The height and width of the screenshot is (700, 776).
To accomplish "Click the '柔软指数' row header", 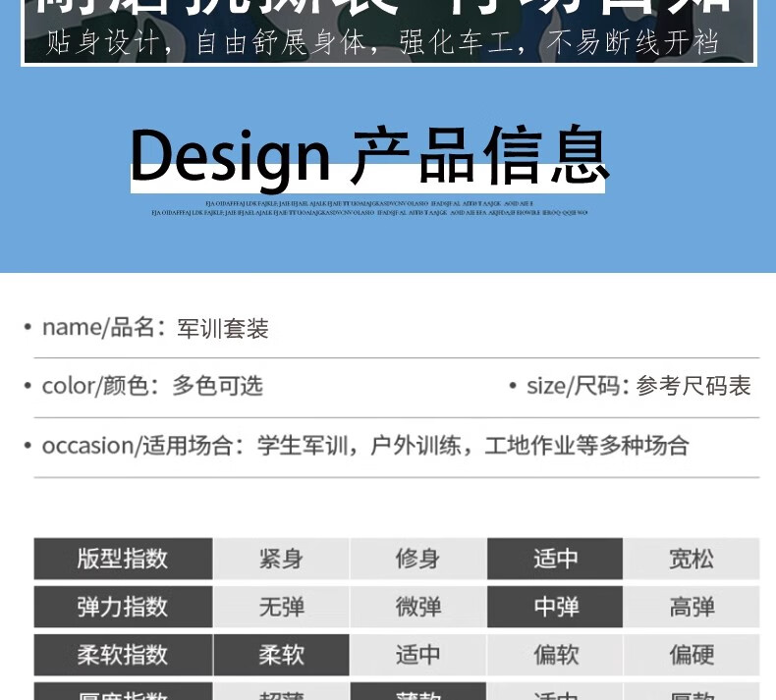I will click(123, 655).
